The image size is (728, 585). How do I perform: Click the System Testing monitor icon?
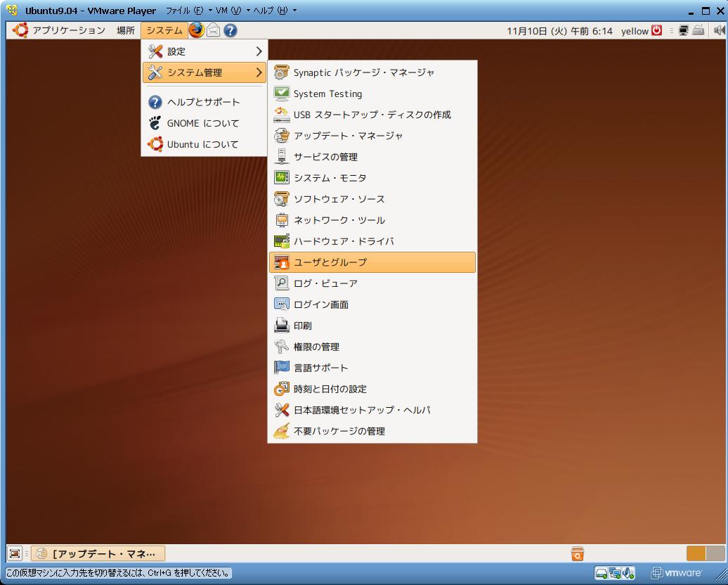(281, 94)
